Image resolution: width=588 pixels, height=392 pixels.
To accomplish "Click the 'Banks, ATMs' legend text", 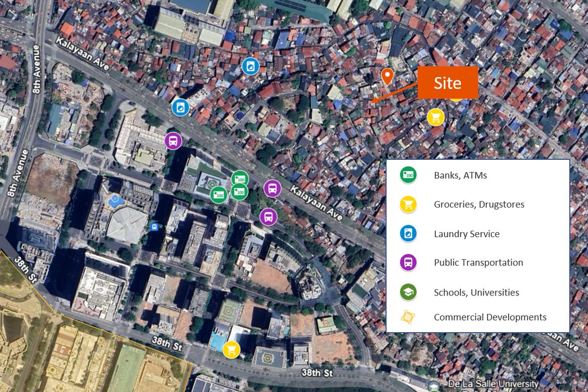I will (x=460, y=175).
